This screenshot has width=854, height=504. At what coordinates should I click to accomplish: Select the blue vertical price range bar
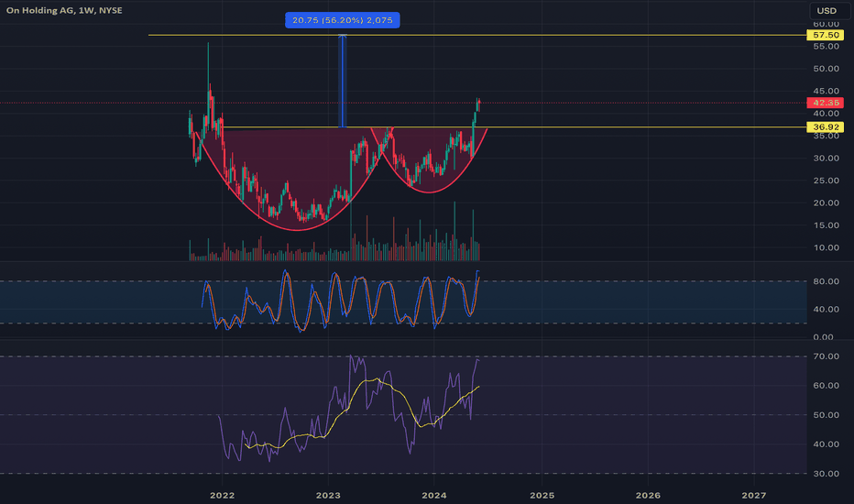pyautogui.click(x=343, y=82)
